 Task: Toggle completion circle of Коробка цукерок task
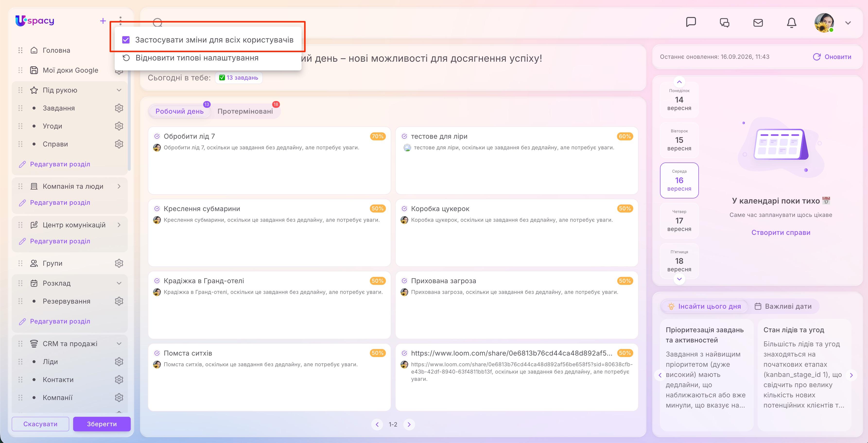tap(404, 209)
